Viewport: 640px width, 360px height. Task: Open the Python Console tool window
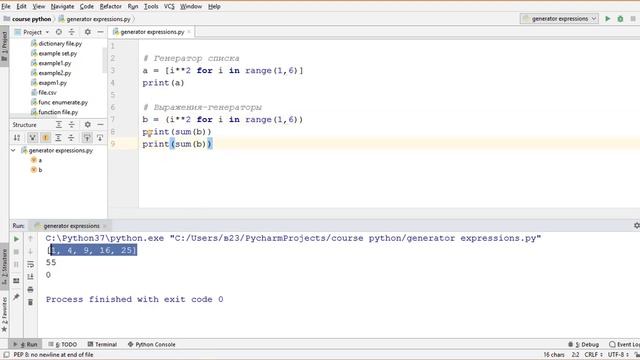(151, 344)
